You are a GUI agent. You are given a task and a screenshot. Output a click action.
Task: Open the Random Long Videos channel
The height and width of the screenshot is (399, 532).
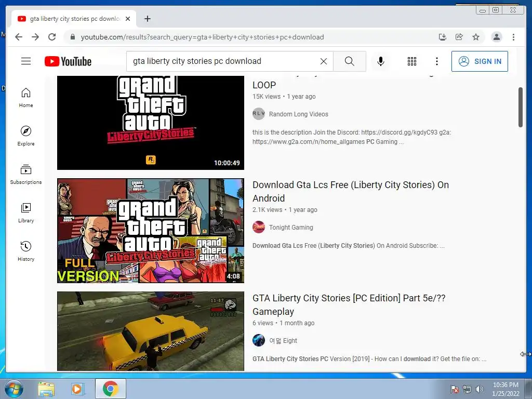pyautogui.click(x=299, y=114)
